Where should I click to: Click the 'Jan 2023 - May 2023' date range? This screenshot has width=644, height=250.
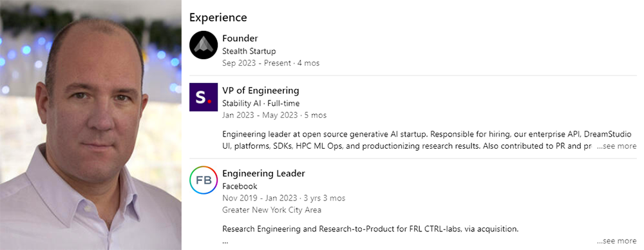click(x=260, y=115)
